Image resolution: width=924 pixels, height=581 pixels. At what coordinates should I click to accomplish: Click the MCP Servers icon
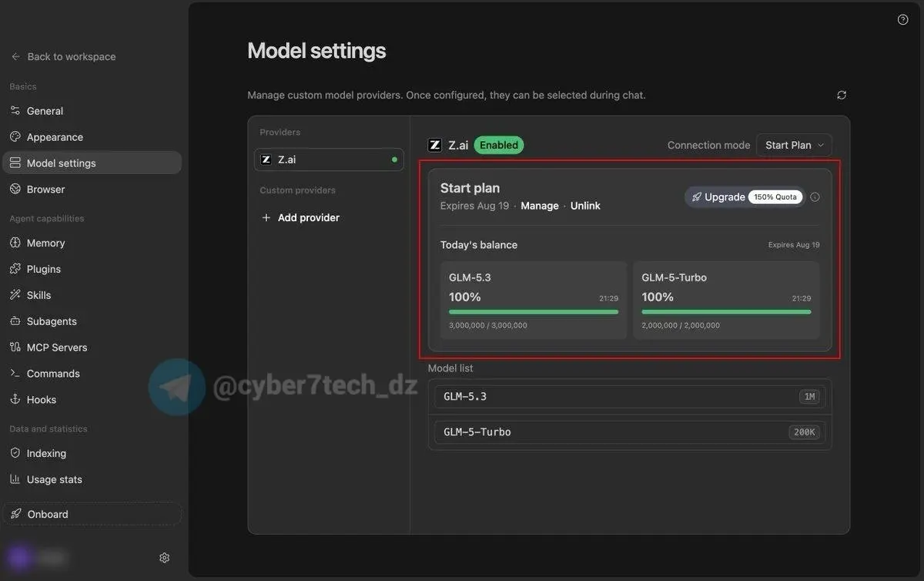pyautogui.click(x=15, y=348)
